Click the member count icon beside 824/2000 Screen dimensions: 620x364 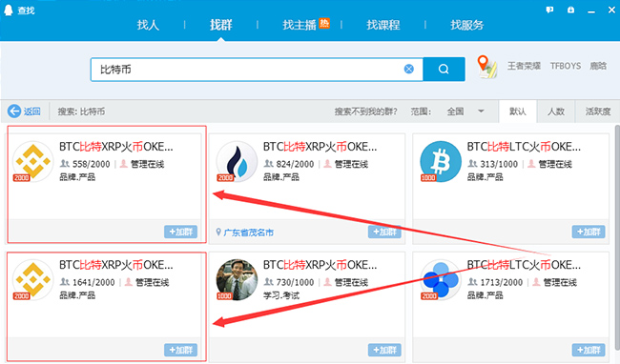[x=268, y=164]
